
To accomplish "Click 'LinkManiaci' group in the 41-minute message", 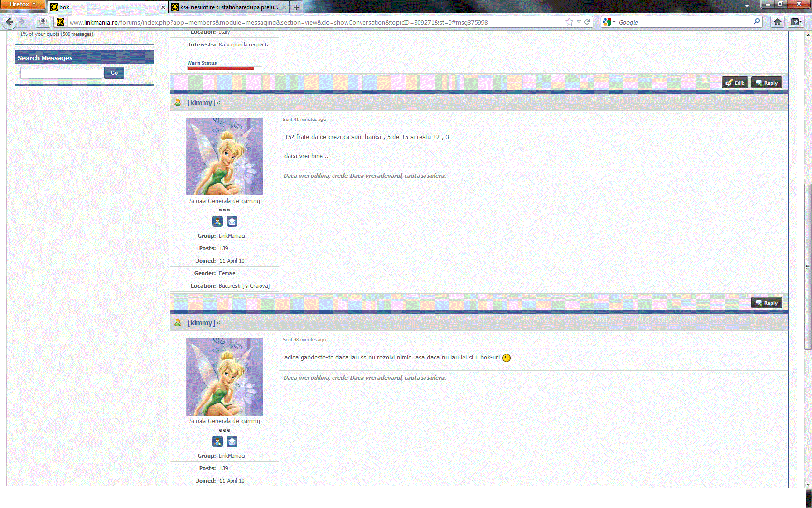I will [x=232, y=236].
